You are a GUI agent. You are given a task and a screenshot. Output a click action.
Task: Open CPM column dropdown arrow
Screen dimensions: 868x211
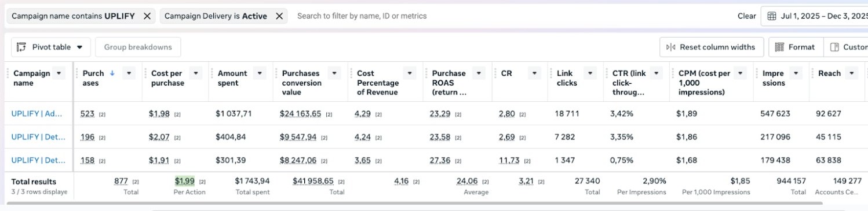(741, 73)
